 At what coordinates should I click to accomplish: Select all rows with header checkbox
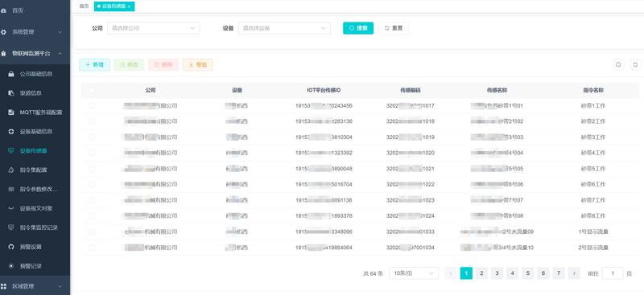click(x=92, y=90)
